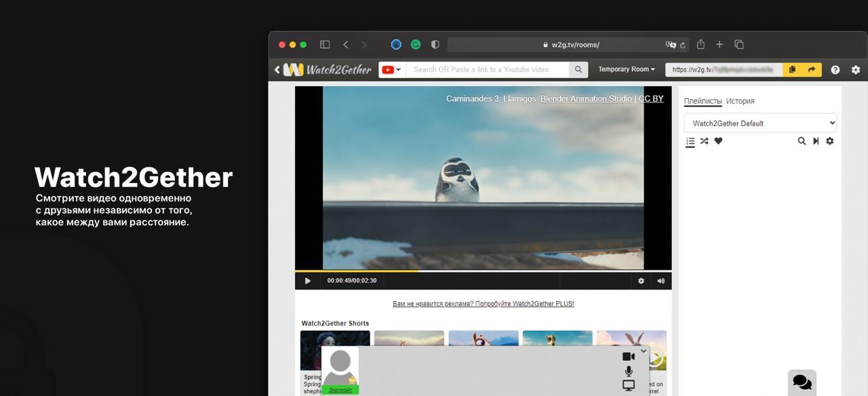Copy the room link with the yellow copy icon
Viewport: 868px width, 396px height.
point(792,69)
